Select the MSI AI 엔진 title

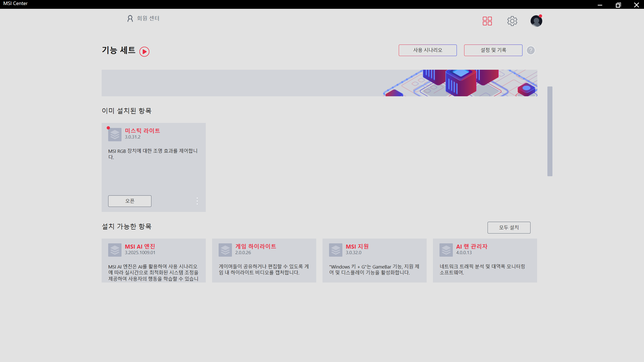click(x=140, y=246)
